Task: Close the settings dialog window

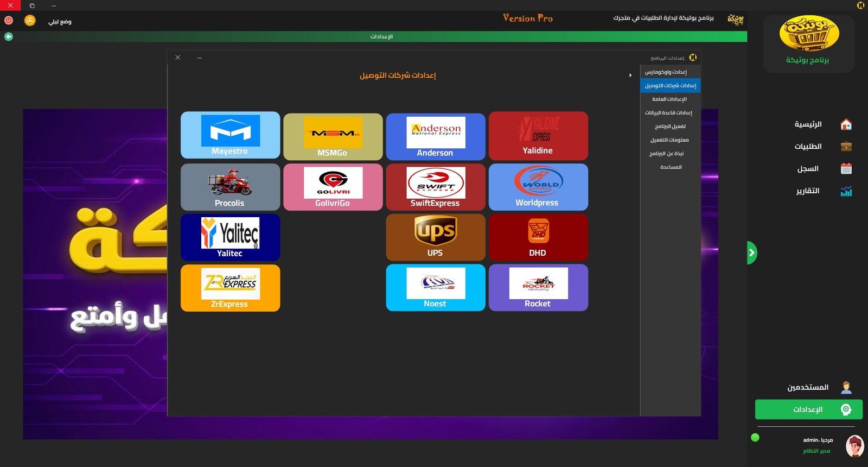Action: 177,58
